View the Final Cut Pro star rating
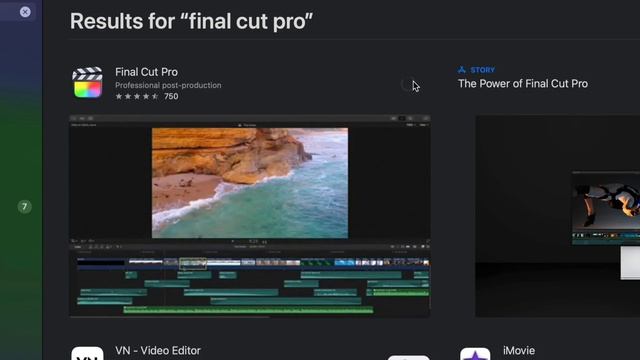Viewport: 640px width, 360px height. [x=137, y=96]
